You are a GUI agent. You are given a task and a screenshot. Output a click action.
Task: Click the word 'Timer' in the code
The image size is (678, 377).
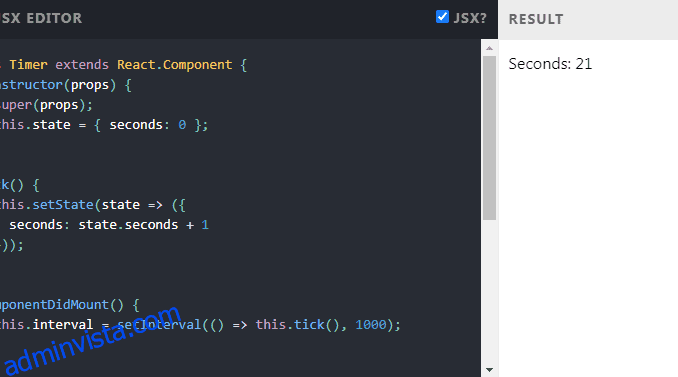[29, 65]
